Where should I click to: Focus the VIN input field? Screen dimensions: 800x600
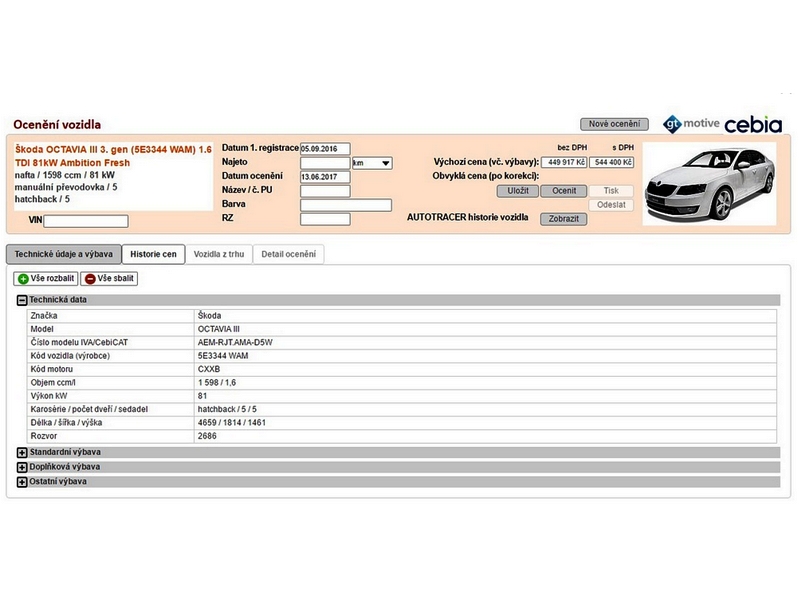(x=86, y=221)
